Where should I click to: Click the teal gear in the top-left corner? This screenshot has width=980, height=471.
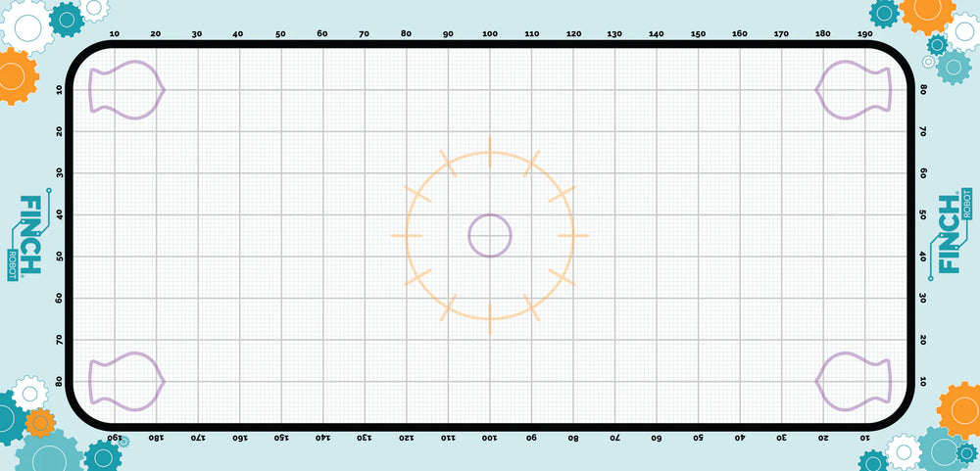[67, 18]
